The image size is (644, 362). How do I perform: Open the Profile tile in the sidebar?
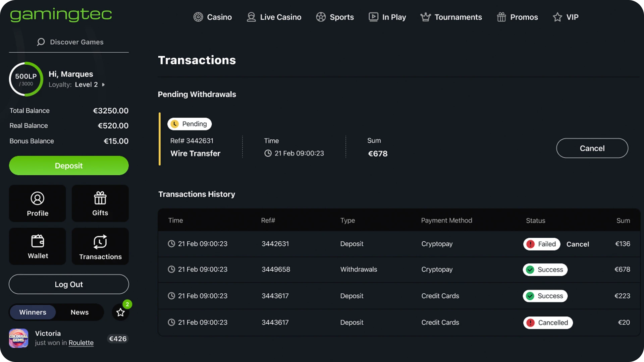tap(37, 203)
